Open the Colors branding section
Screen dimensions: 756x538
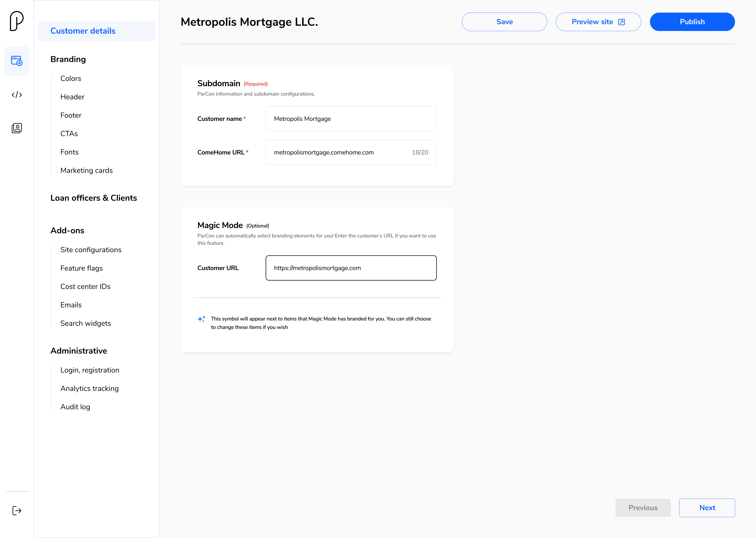[x=70, y=79]
